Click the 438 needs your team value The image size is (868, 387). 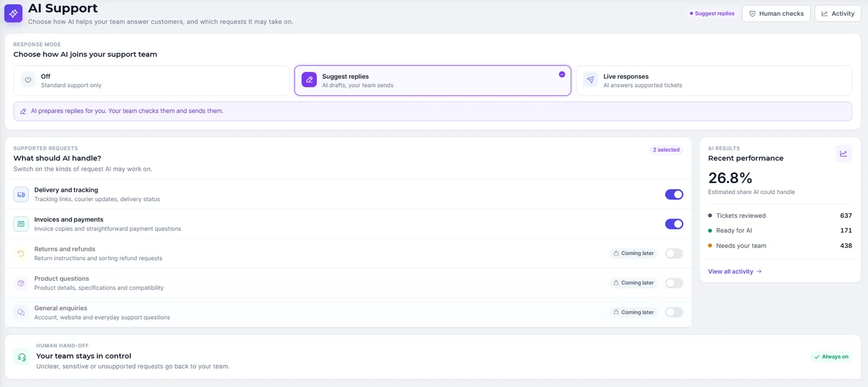(846, 246)
